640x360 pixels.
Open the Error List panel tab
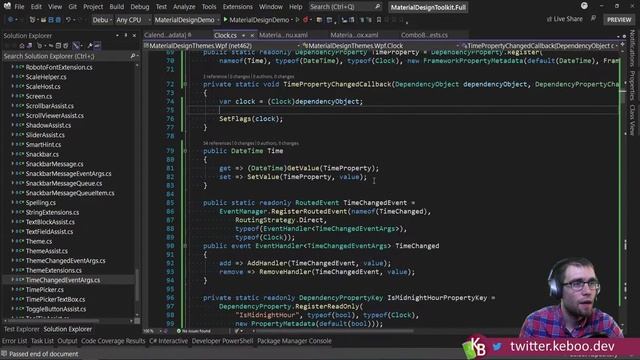(x=14, y=341)
